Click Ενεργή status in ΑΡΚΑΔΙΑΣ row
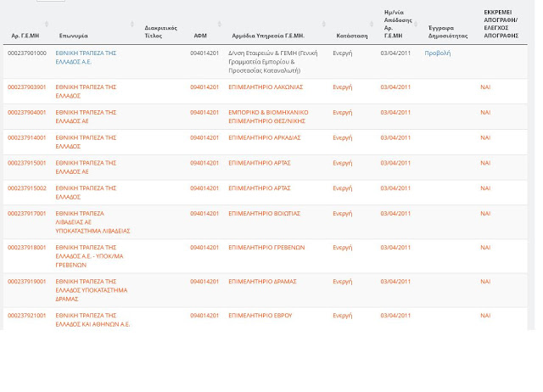Viewport: 543px width, 392px height. [343, 137]
